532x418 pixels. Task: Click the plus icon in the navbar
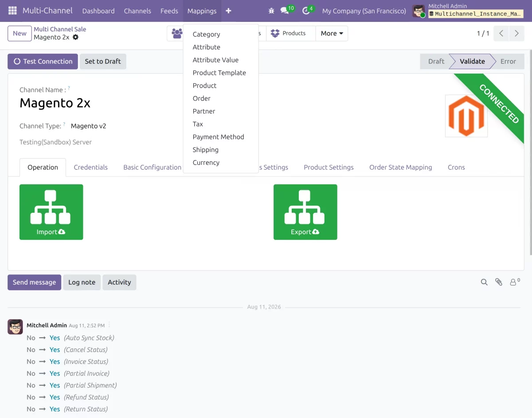tap(228, 11)
